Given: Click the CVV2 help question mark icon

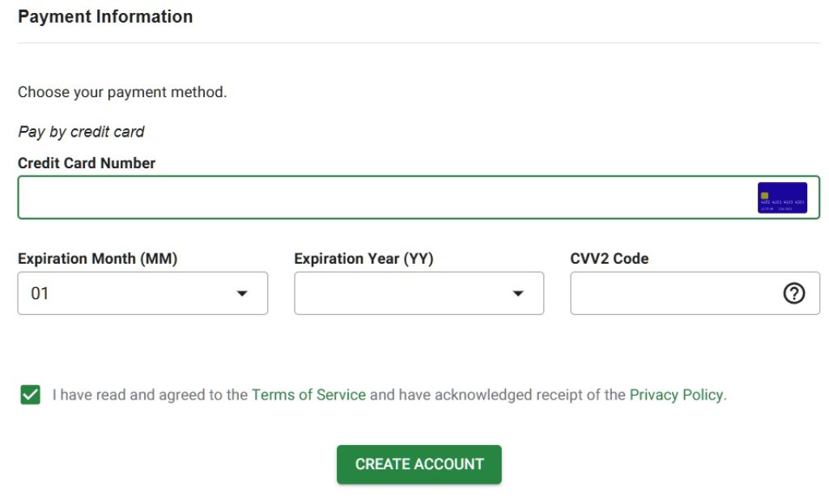Looking at the screenshot, I should click(x=794, y=294).
